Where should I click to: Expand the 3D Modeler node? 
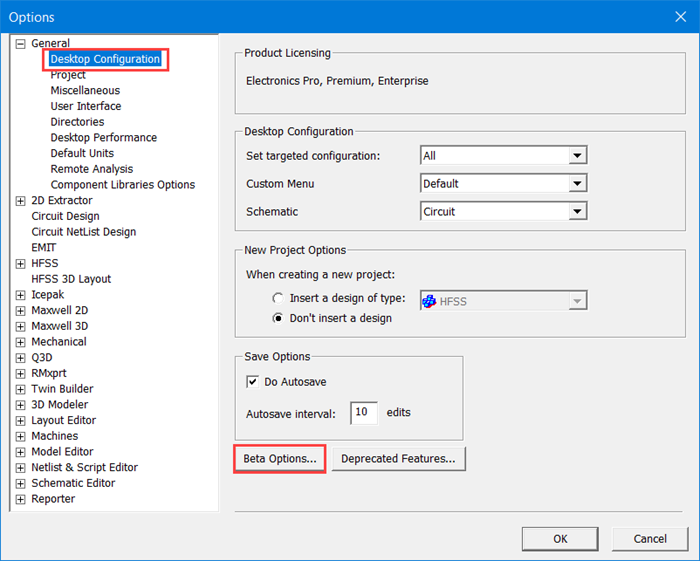(21, 405)
